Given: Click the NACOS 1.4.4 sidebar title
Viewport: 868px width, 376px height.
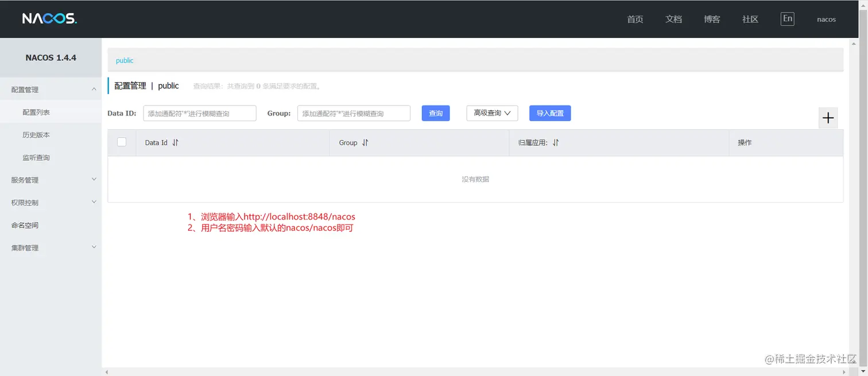Looking at the screenshot, I should 51,57.
